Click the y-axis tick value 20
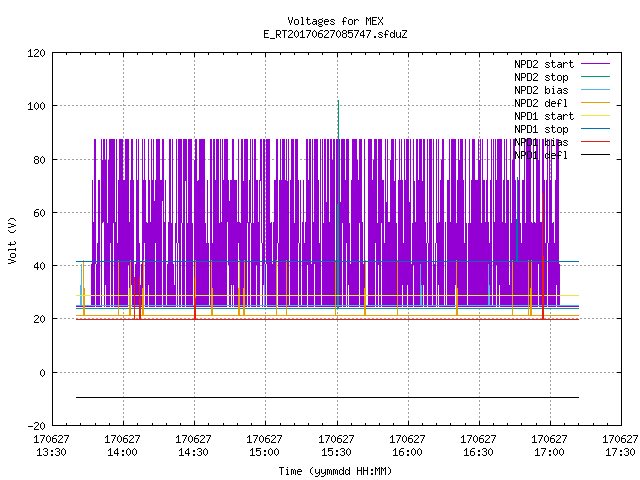The width and height of the screenshot is (640, 480). tap(39, 319)
